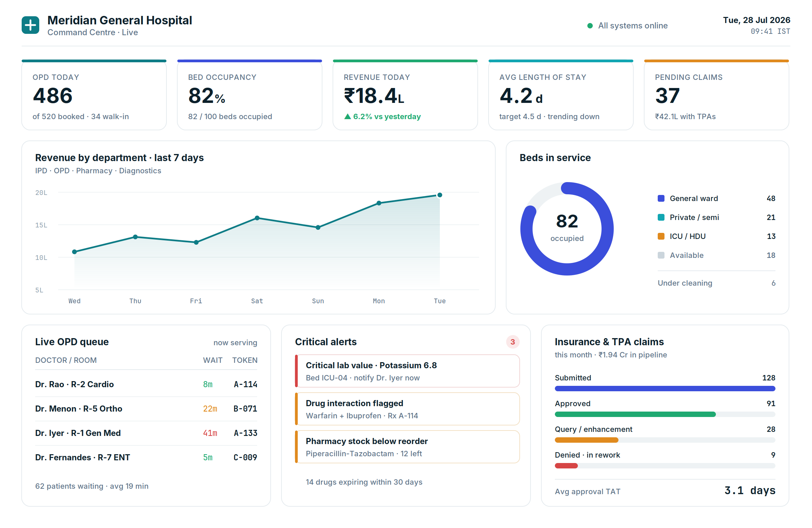
Task: Click the hospital plus logo icon
Action: click(30, 25)
